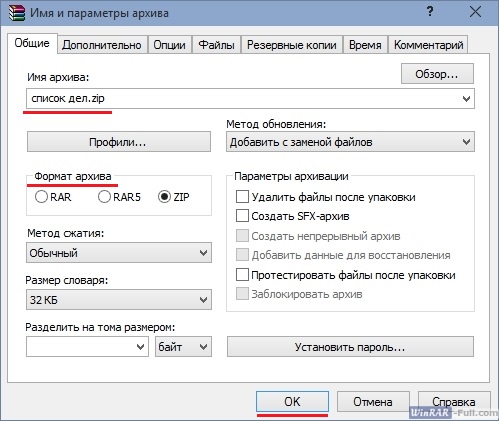This screenshot has height=421, width=499.
Task: Click the WinRAR books icon in title bar
Action: click(x=17, y=13)
